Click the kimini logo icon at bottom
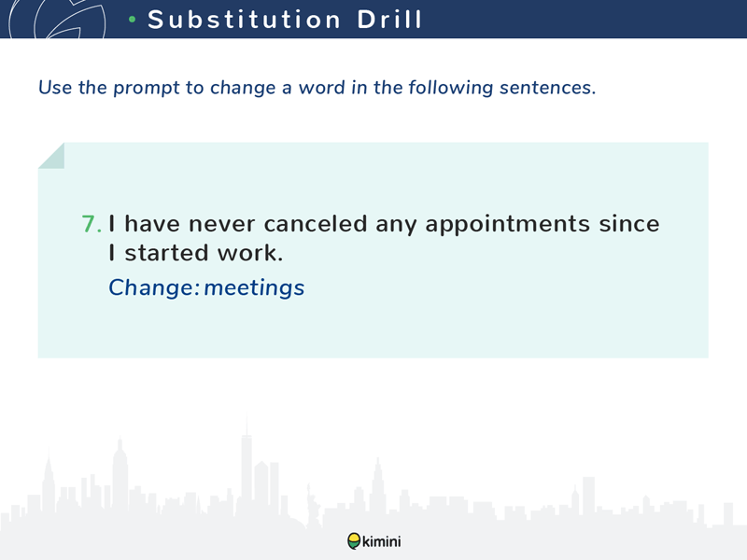Image resolution: width=747 pixels, height=560 pixels. pyautogui.click(x=354, y=541)
